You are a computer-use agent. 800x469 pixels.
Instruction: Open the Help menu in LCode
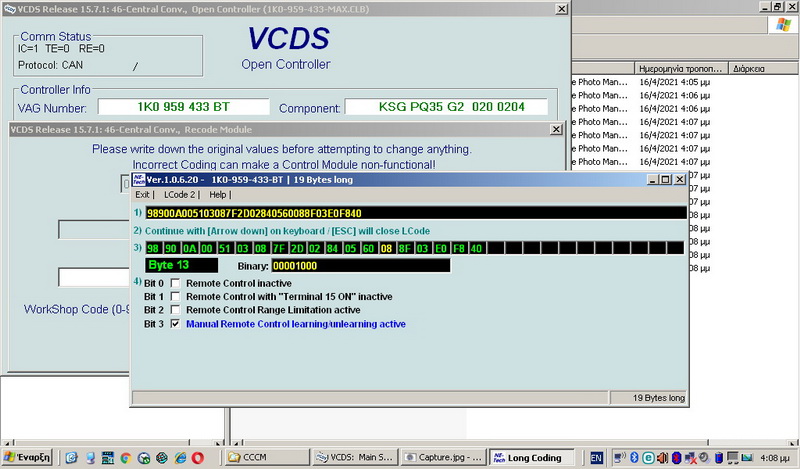(x=217, y=194)
